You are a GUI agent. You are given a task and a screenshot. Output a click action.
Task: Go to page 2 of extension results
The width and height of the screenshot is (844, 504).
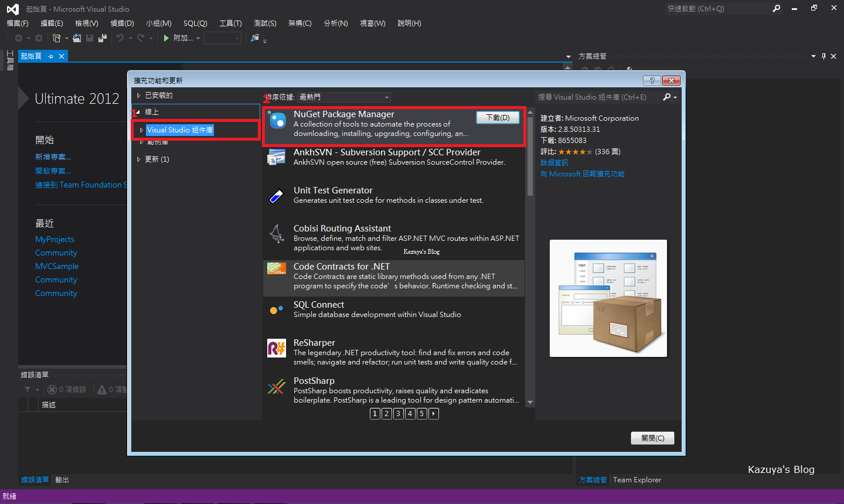pyautogui.click(x=387, y=414)
